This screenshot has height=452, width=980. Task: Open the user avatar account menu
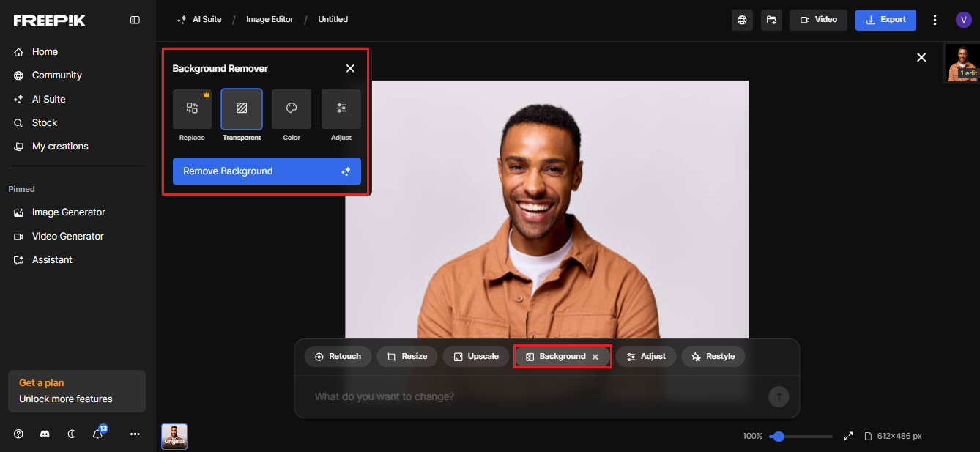(x=963, y=20)
